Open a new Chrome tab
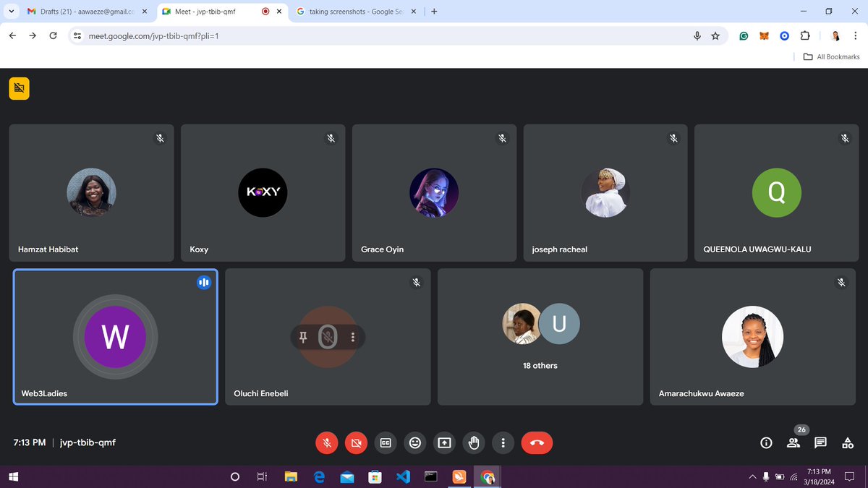Viewport: 868px width, 488px height. (434, 12)
